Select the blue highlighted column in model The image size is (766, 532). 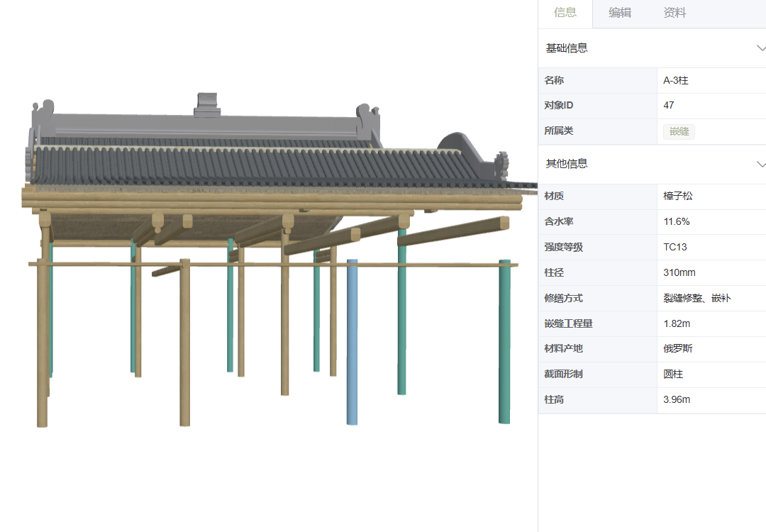pyautogui.click(x=353, y=342)
